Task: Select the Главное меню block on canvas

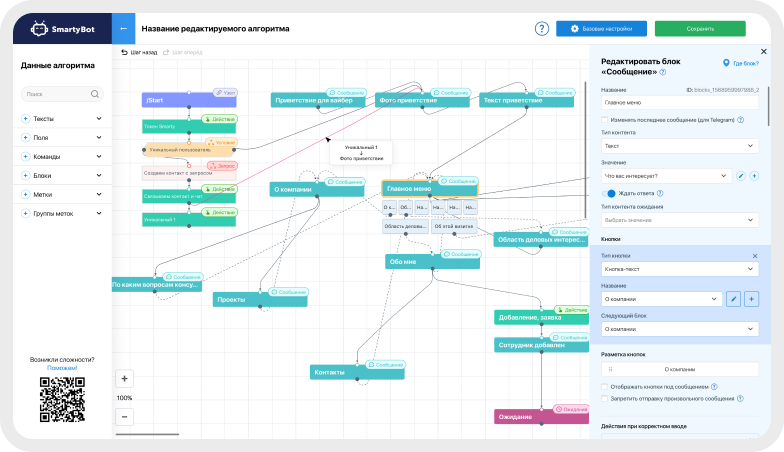Action: [x=430, y=189]
